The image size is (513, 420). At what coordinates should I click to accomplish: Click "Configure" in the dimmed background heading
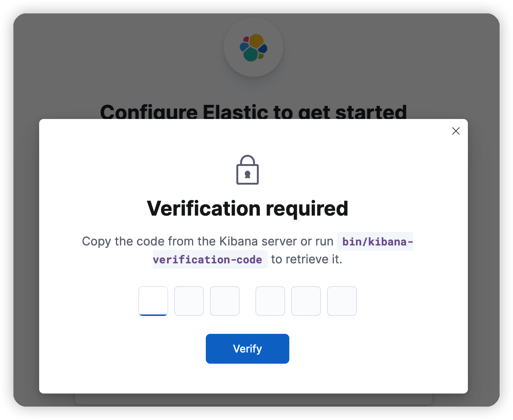(x=148, y=112)
